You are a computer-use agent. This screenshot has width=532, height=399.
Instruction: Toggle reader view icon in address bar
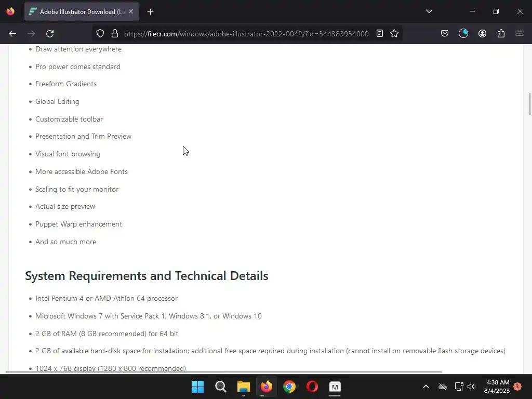(380, 34)
